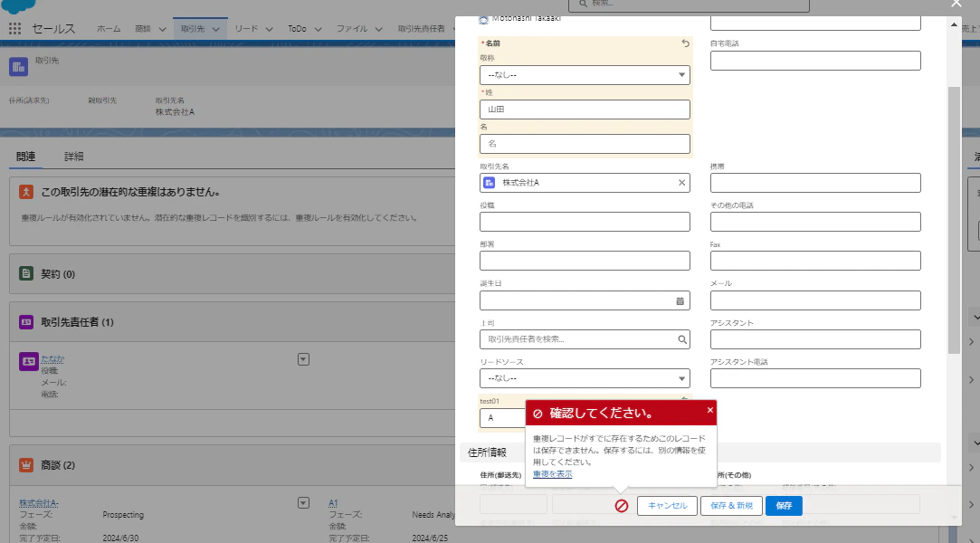Click the 部署 department input field

585,261
